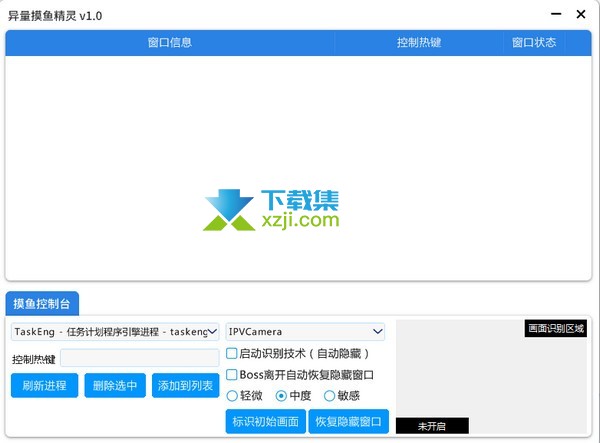Select the 敏感 sensitivity radio button
This screenshot has height=443, width=600.
click(329, 396)
